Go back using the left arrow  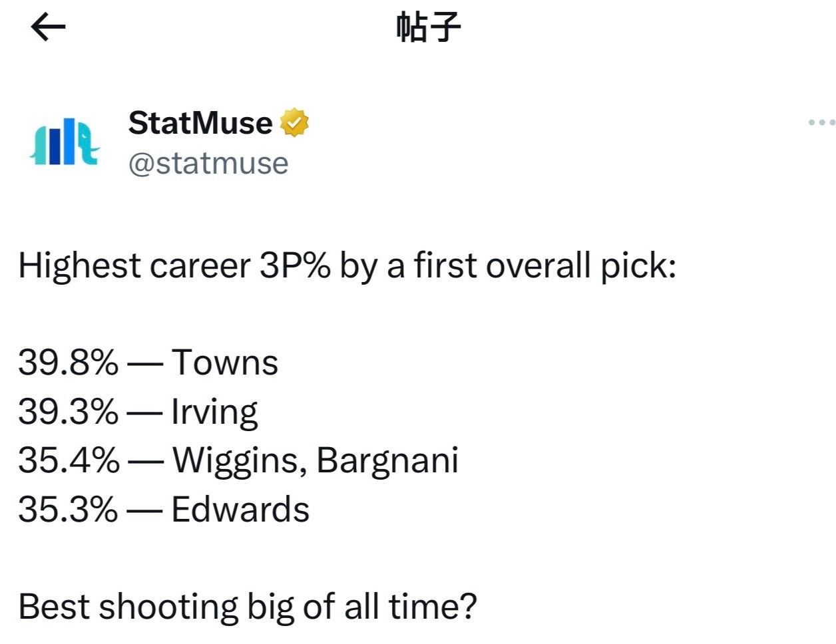[48, 27]
